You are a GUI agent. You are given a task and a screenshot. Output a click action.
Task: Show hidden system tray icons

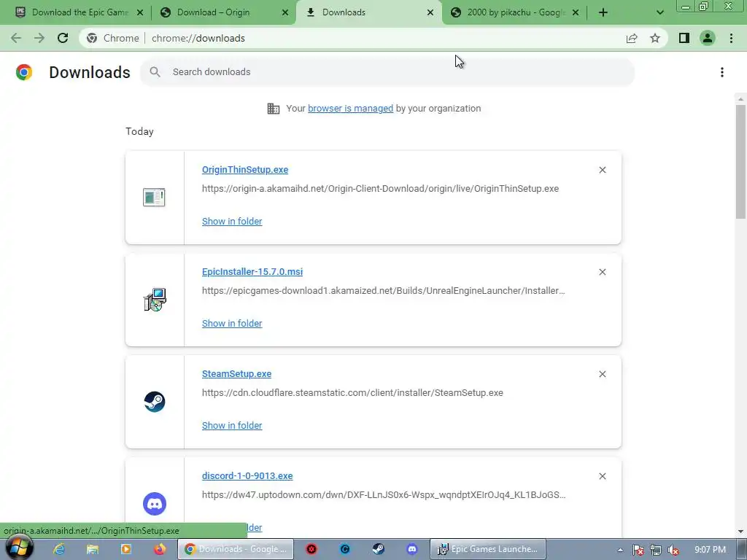(620, 550)
